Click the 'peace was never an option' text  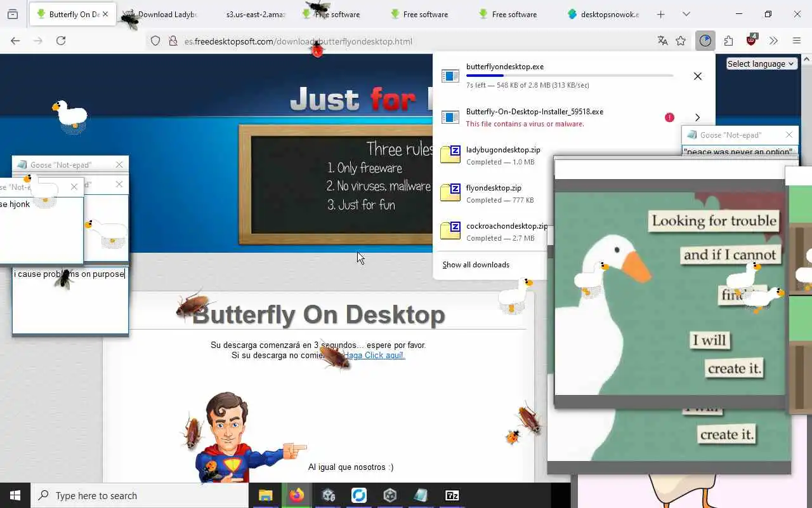(x=738, y=152)
